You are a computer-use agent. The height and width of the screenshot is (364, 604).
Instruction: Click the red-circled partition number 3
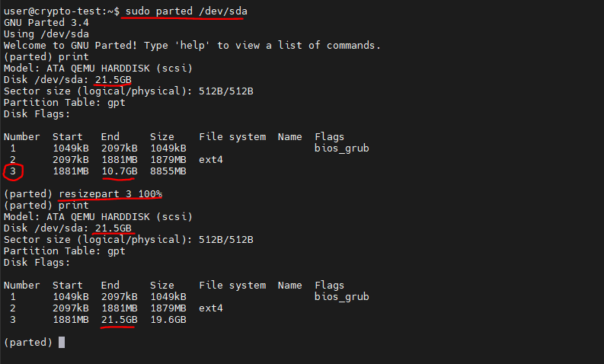click(x=13, y=171)
